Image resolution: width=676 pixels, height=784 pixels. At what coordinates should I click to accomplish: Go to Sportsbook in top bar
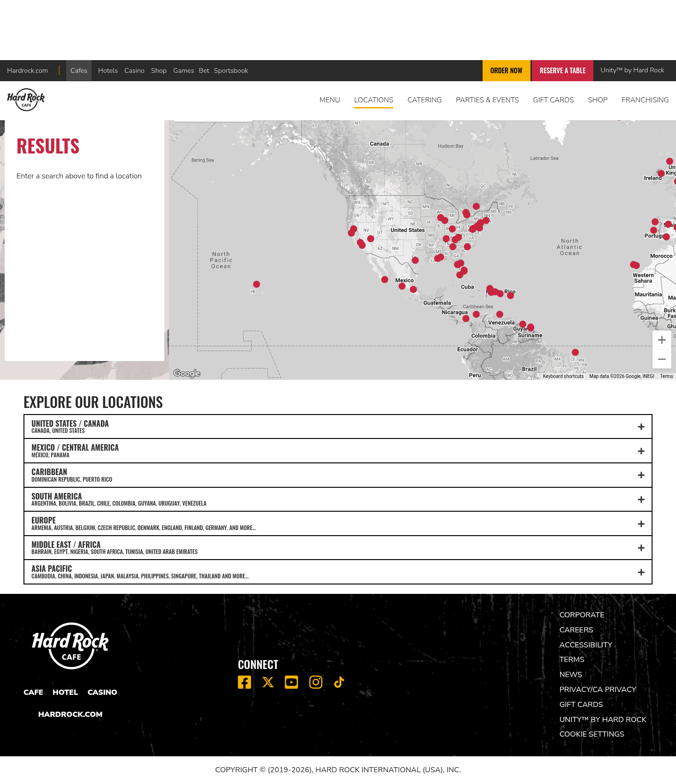[231, 70]
